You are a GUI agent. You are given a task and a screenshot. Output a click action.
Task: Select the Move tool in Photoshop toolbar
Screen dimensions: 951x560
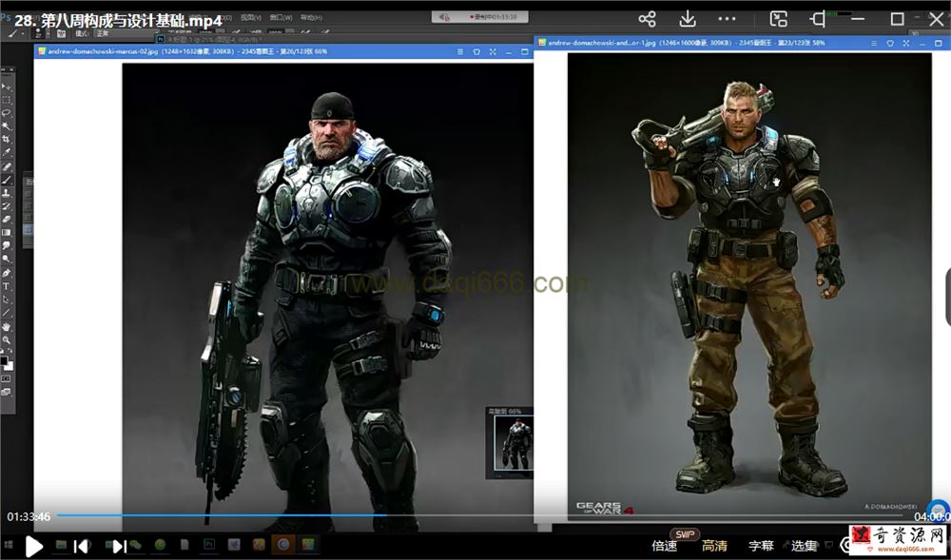pyautogui.click(x=8, y=87)
